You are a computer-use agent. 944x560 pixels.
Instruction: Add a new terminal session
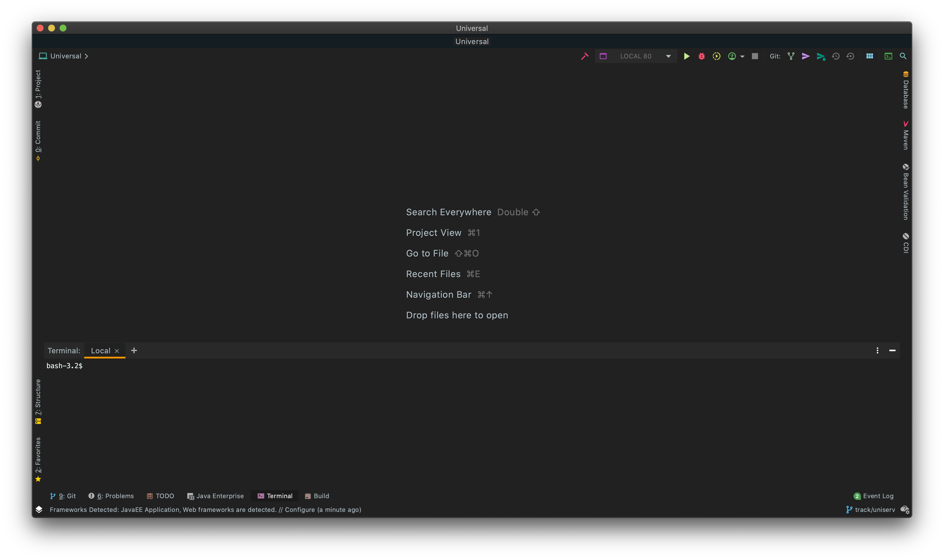coord(134,350)
